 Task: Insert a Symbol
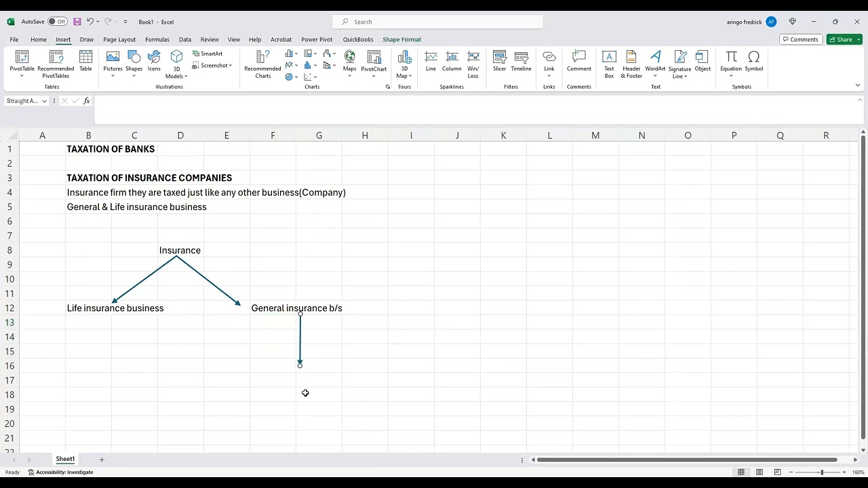pos(754,61)
